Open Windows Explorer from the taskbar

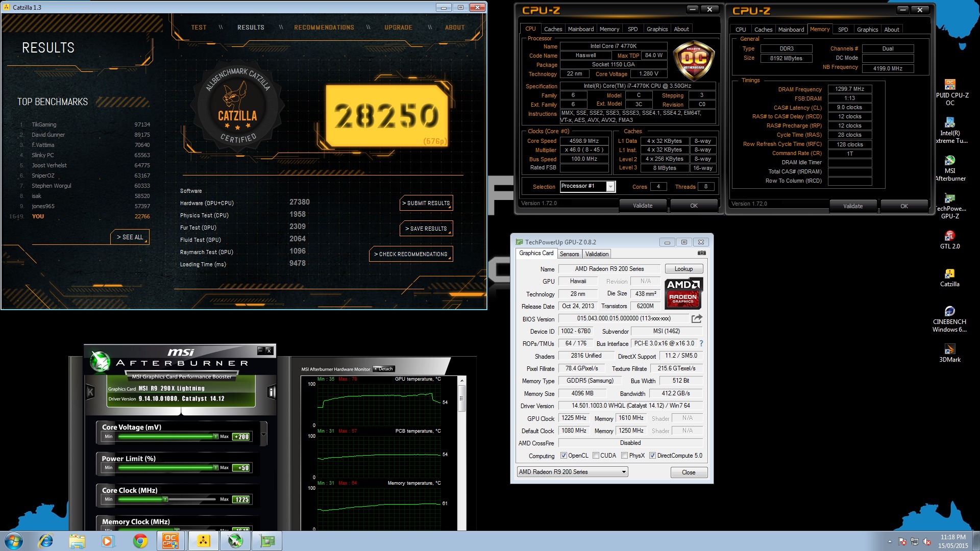[x=77, y=541]
